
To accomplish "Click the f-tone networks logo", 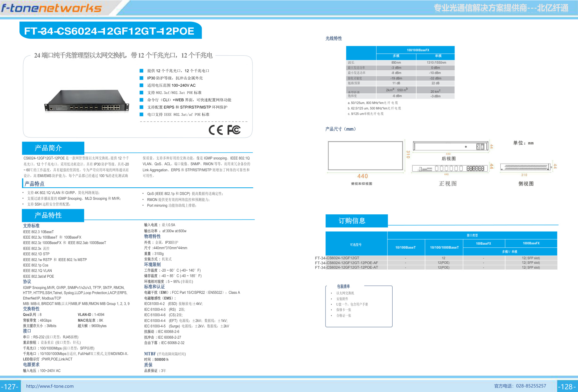I will click(x=52, y=8).
